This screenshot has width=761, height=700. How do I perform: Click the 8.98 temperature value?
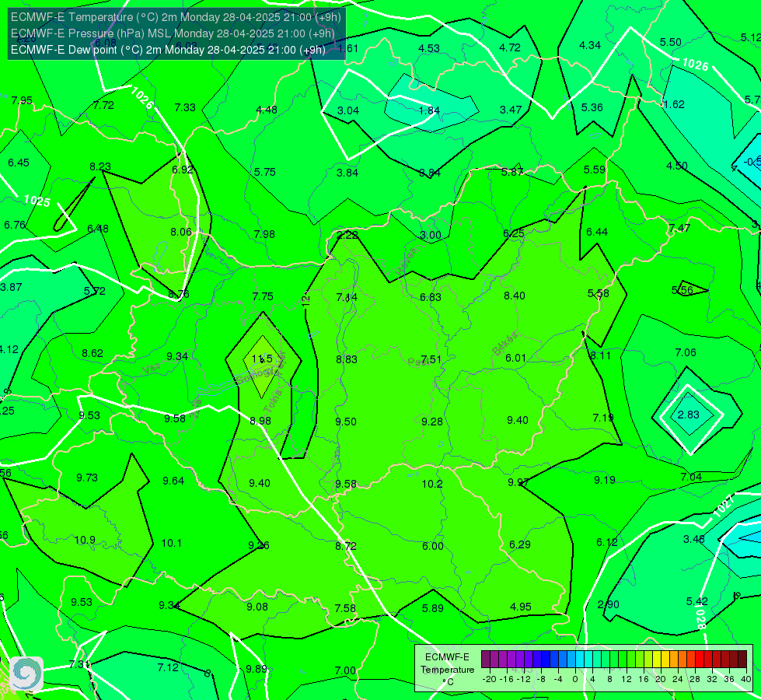tap(260, 421)
